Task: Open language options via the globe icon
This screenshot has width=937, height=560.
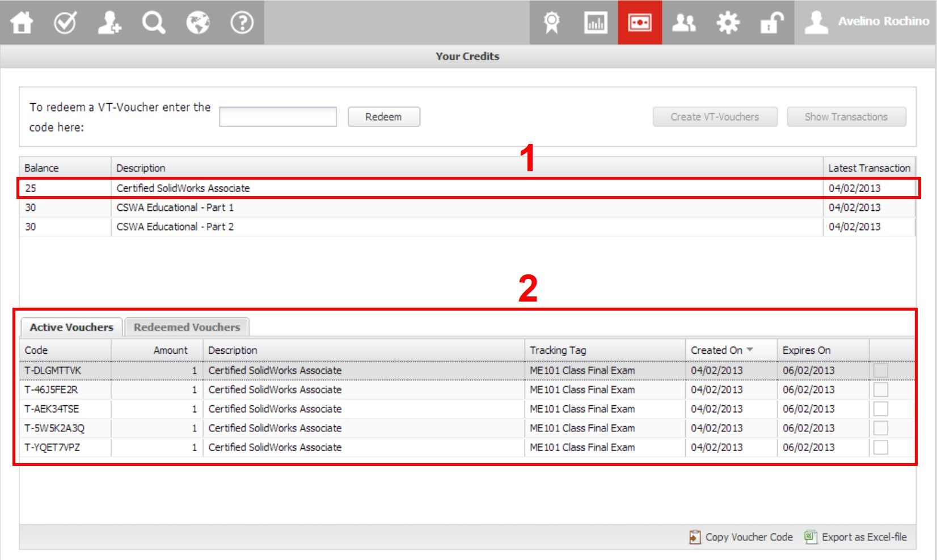Action: [x=197, y=23]
